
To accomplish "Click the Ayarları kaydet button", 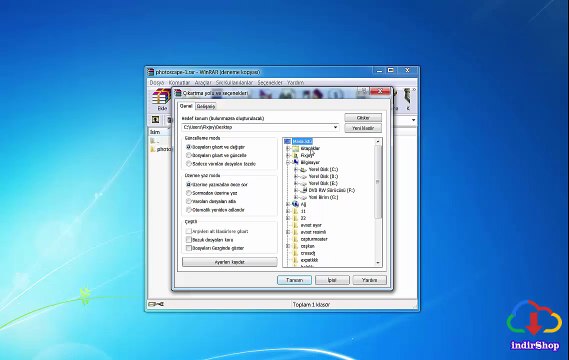I will tap(230, 262).
